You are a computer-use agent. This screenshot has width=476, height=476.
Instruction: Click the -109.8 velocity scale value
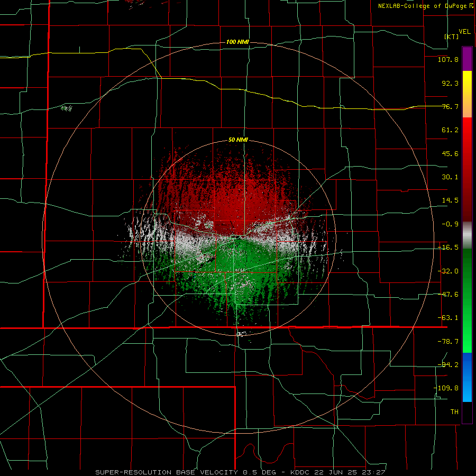click(x=446, y=388)
